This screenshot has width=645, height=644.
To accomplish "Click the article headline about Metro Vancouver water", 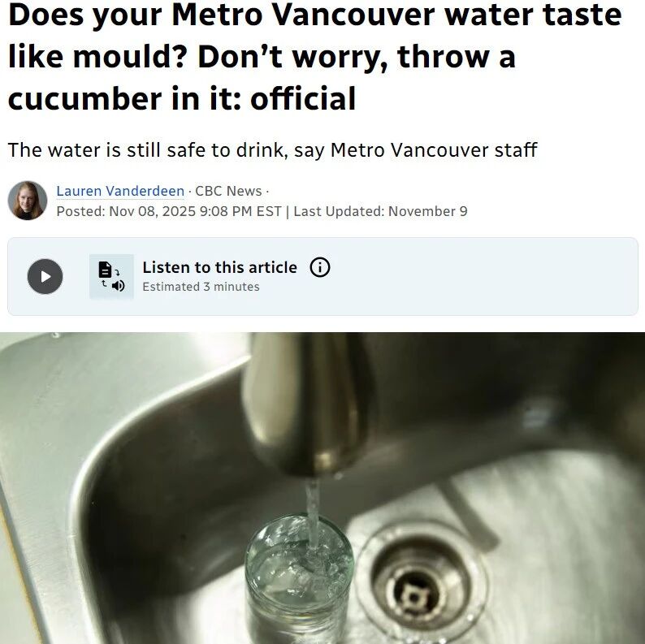I will pyautogui.click(x=314, y=56).
